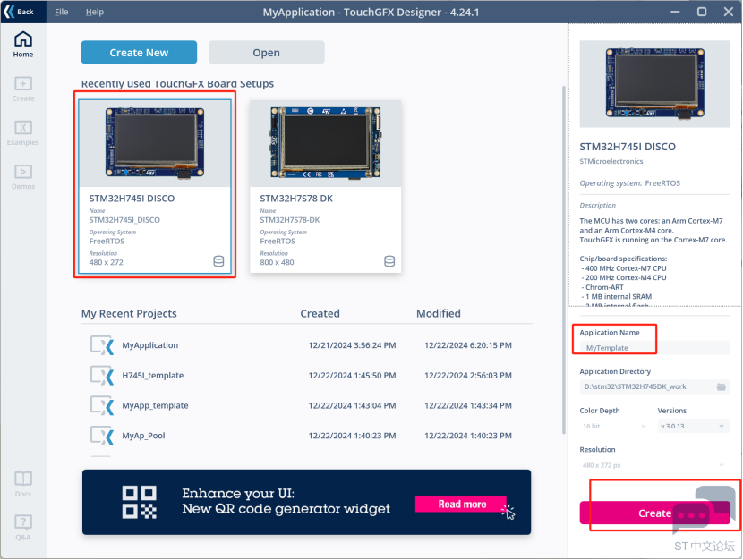The image size is (743, 560).
Task: Click the board preview image in details panel
Action: 655,84
